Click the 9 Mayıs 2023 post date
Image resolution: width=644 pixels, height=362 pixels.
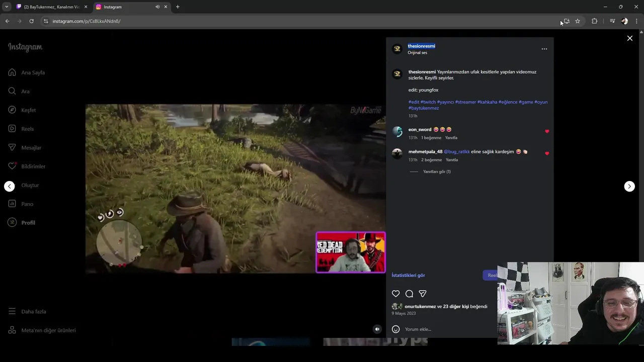pyautogui.click(x=404, y=313)
